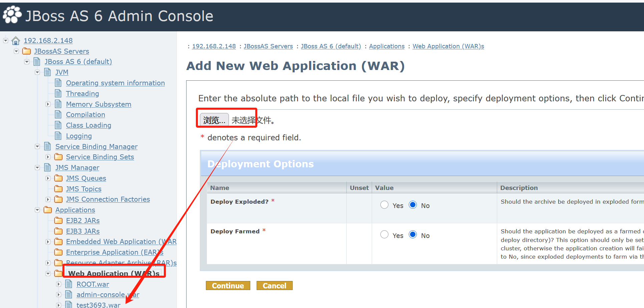Collapse the JVM tree node
Viewport: 644px width, 308px height.
click(x=37, y=72)
